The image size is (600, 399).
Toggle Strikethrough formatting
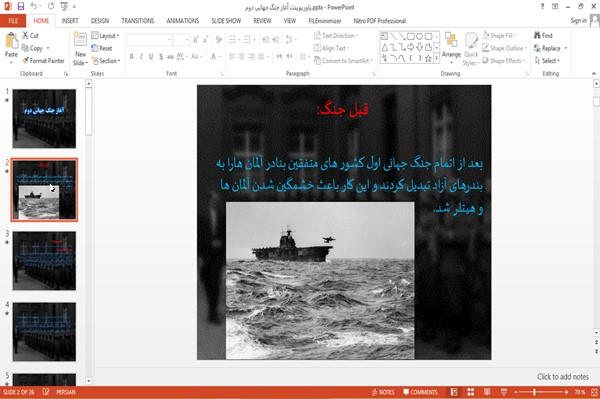click(171, 57)
